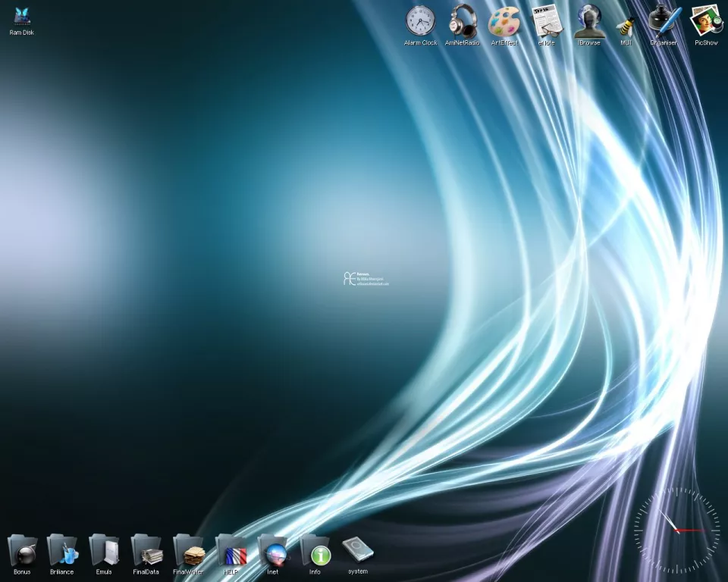
Task: Open the Ram Disk icon
Action: (21, 17)
